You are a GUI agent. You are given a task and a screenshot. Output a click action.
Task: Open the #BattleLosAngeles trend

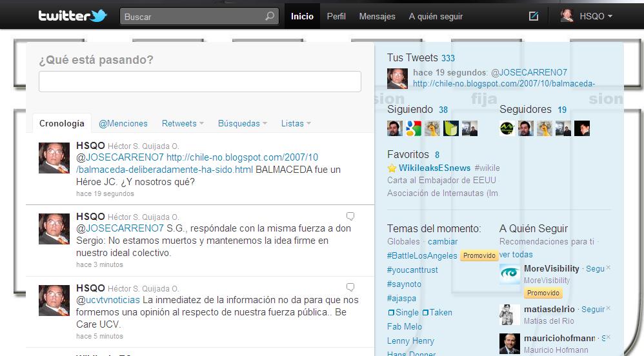pyautogui.click(x=422, y=256)
